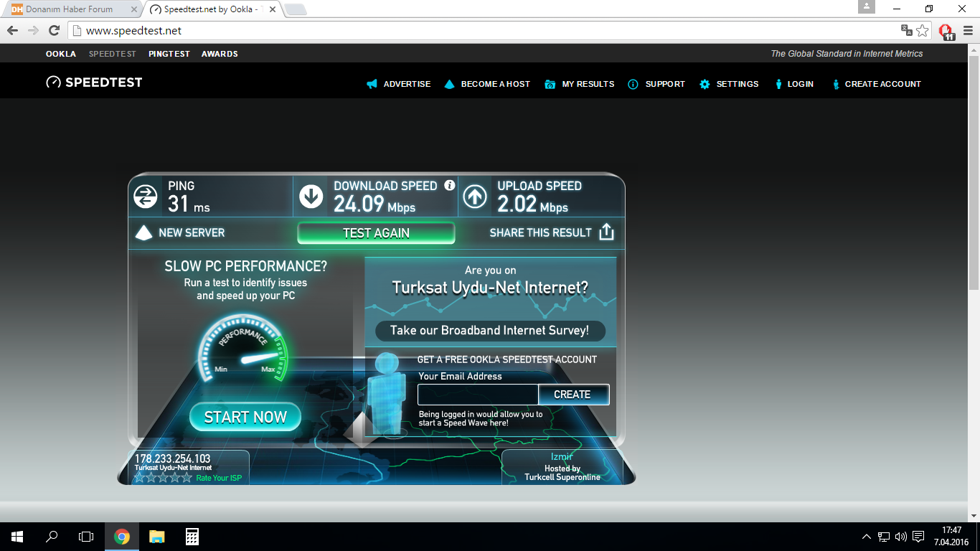Switch to Donanım Haber Forum tab

click(x=70, y=9)
